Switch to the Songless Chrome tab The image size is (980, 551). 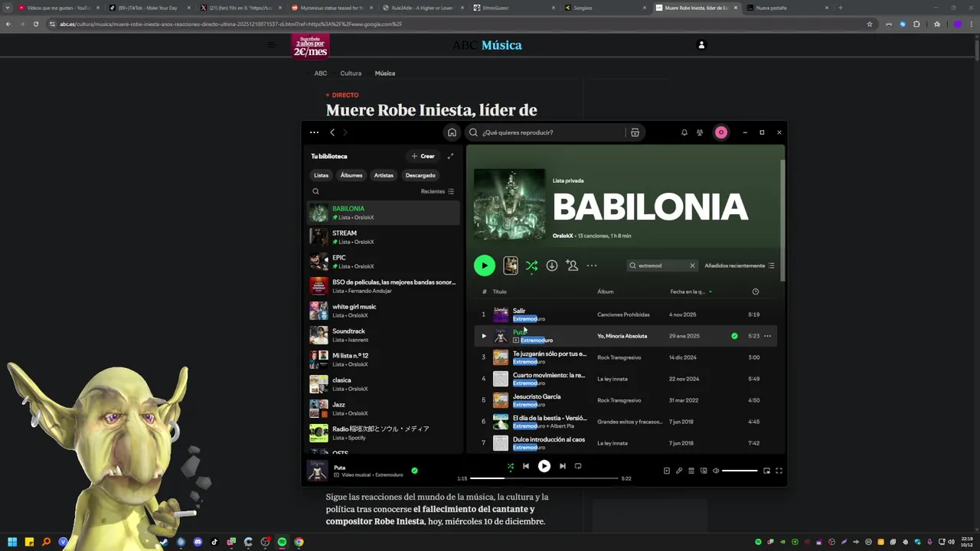coord(606,8)
